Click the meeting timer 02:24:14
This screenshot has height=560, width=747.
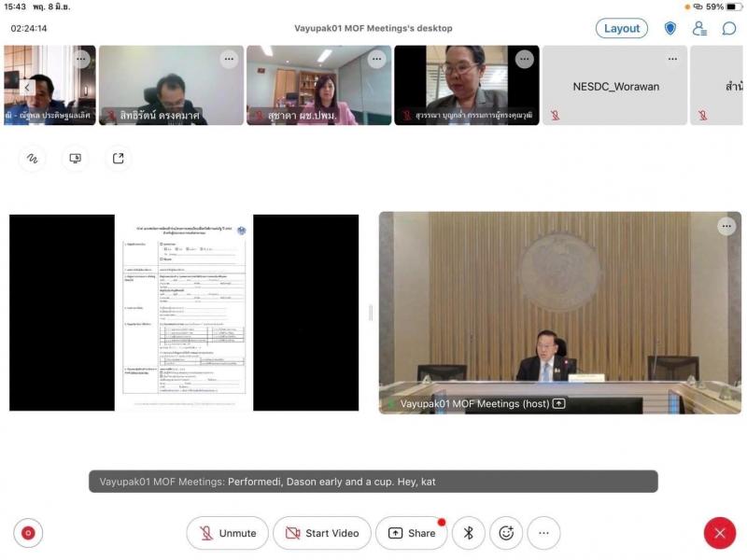pyautogui.click(x=29, y=29)
